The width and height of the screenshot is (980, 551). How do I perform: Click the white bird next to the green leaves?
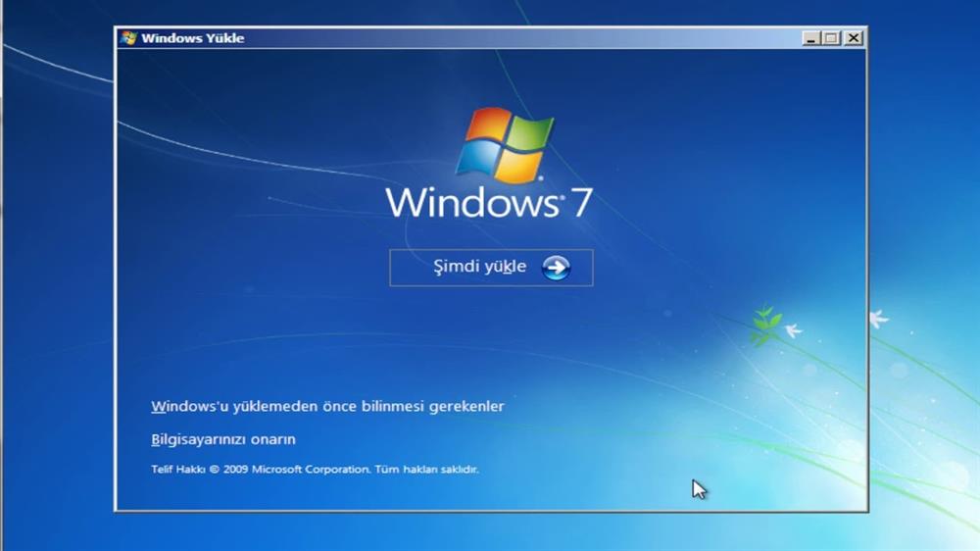(792, 331)
